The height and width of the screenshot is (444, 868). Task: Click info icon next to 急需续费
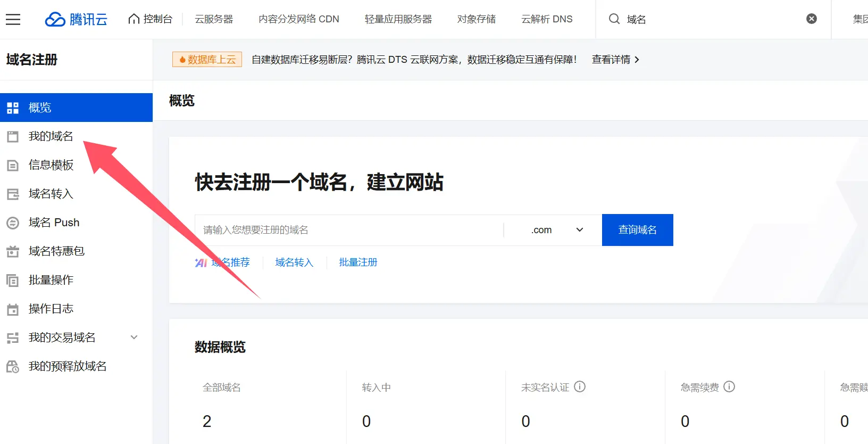coord(729,387)
